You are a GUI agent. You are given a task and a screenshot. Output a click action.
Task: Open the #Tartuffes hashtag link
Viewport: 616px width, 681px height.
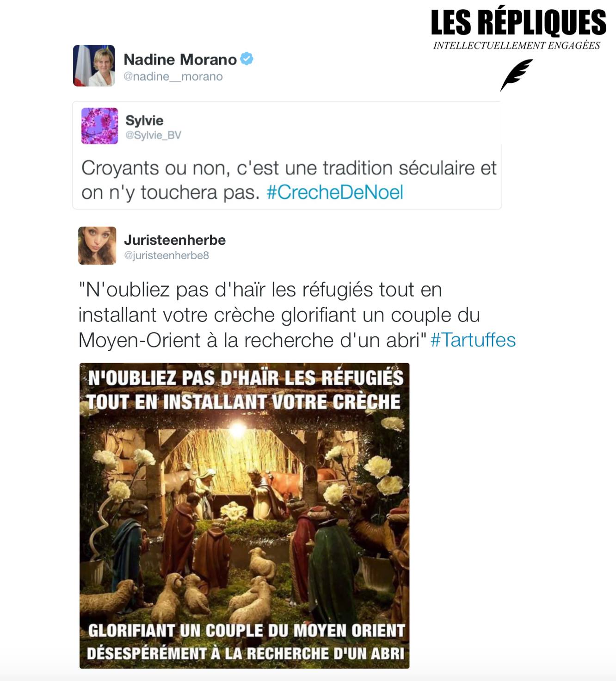(473, 340)
